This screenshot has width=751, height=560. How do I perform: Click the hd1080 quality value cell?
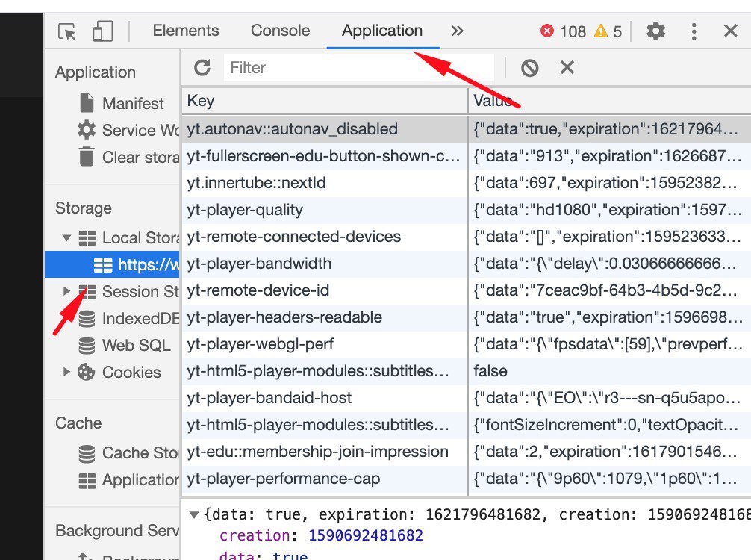tap(610, 210)
